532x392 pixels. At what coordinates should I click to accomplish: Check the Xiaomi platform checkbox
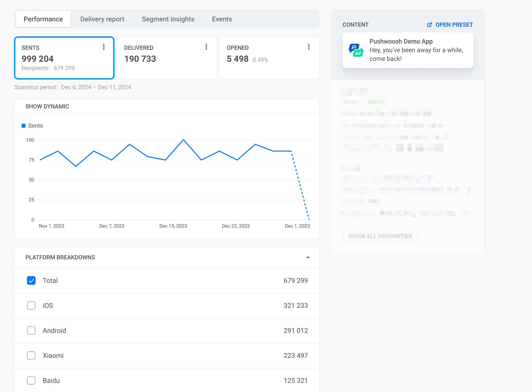pos(31,355)
